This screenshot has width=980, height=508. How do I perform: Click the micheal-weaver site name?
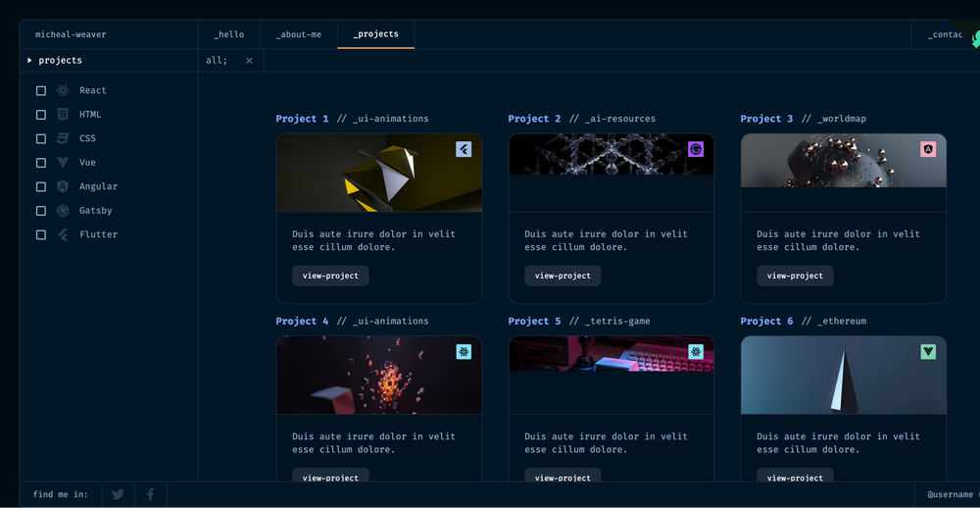[x=71, y=34]
